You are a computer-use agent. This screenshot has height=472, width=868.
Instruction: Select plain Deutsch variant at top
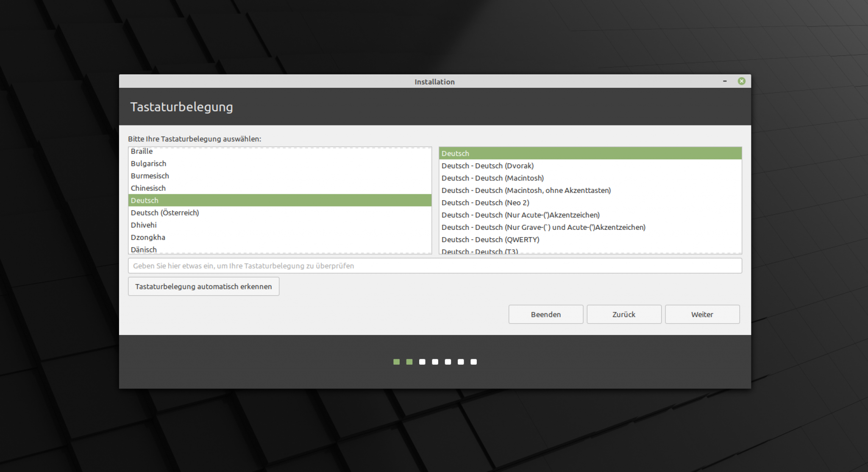tap(590, 154)
